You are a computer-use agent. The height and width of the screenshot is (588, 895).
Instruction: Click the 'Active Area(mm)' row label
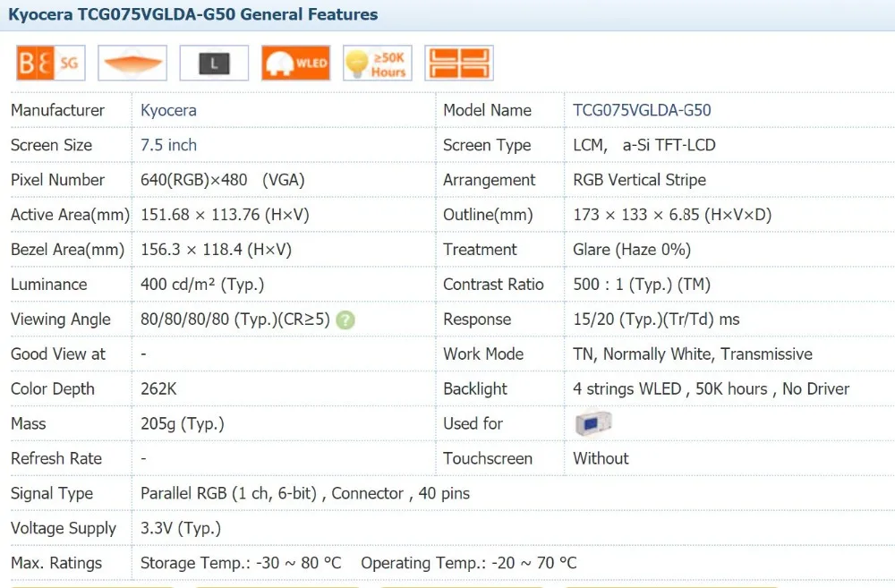(70, 215)
